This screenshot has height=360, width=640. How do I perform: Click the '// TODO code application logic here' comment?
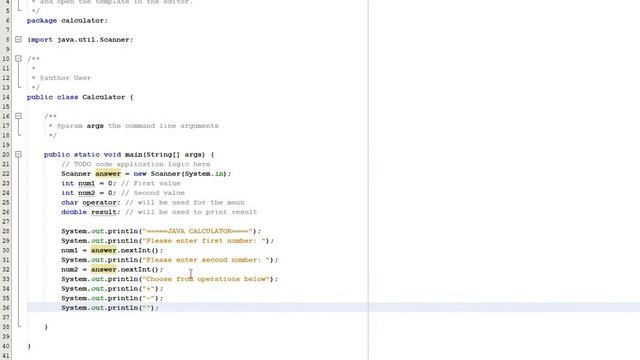[136, 164]
